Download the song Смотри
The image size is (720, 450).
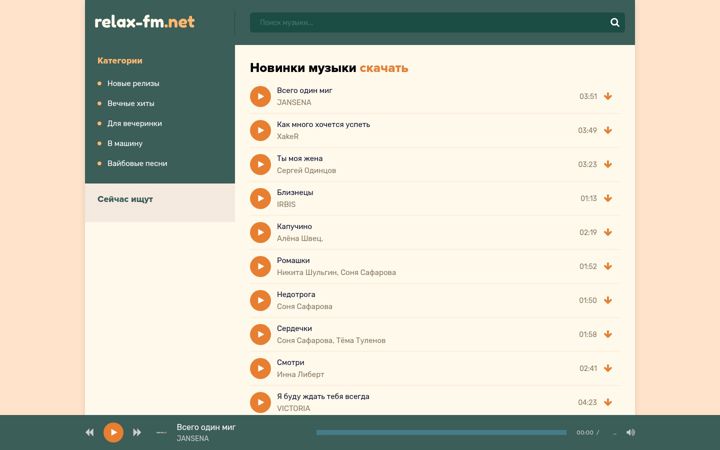(x=608, y=368)
